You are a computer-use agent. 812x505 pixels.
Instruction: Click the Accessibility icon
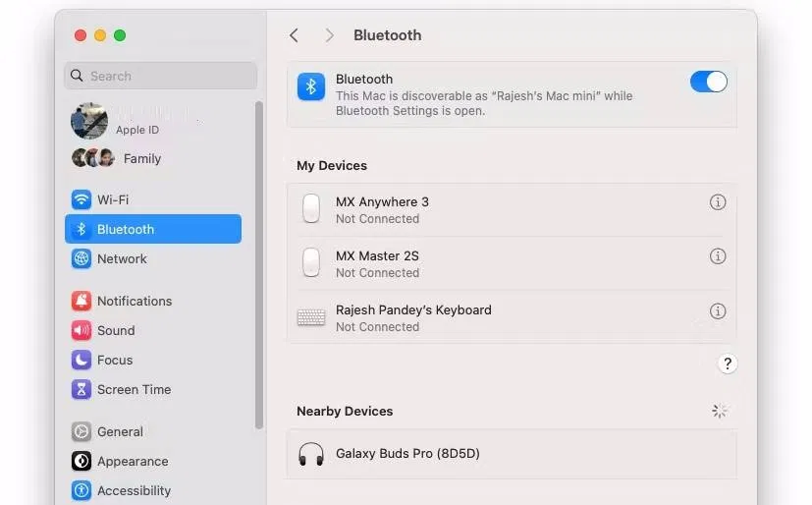pyautogui.click(x=81, y=490)
